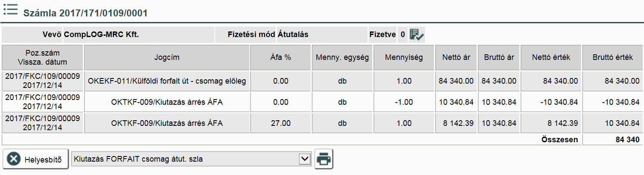Select the row with 27.00 Áfa percent
Screen dimensions: 644x175
point(281,123)
